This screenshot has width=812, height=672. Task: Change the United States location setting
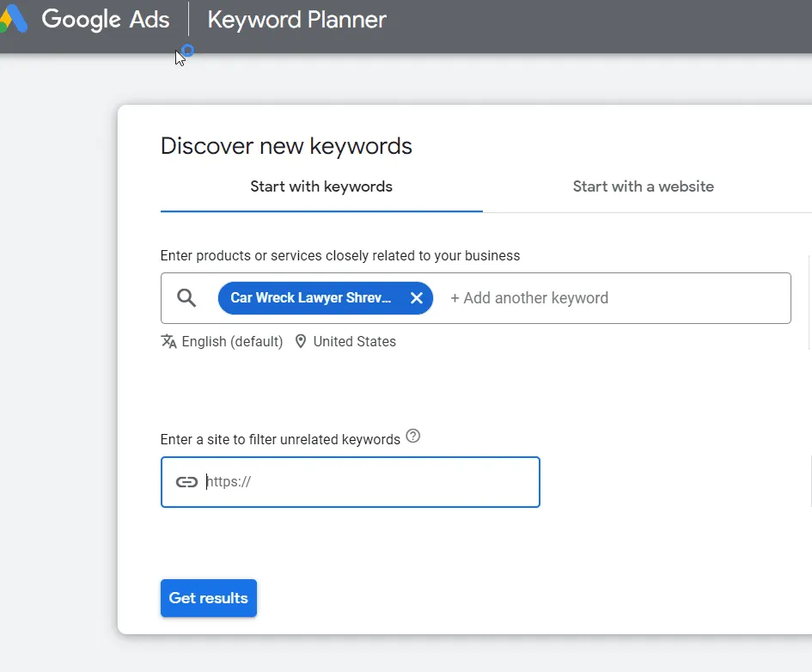355,342
